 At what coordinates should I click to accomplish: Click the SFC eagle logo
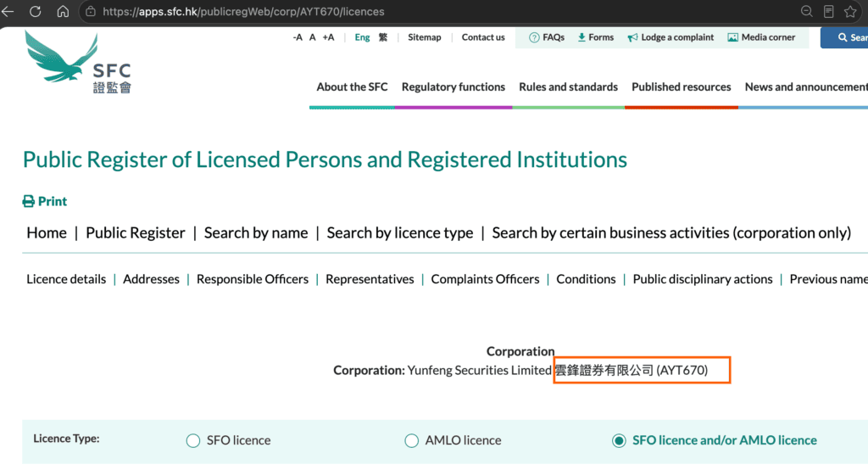pos(77,63)
